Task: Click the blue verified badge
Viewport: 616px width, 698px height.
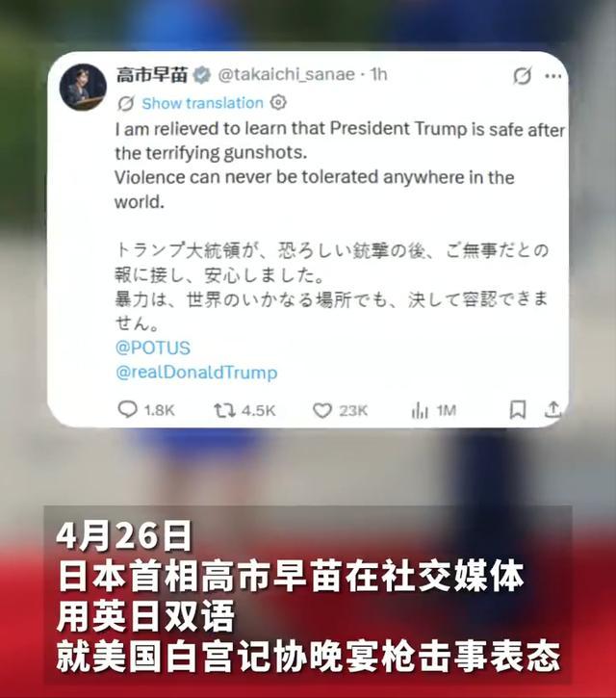Action: 201,75
